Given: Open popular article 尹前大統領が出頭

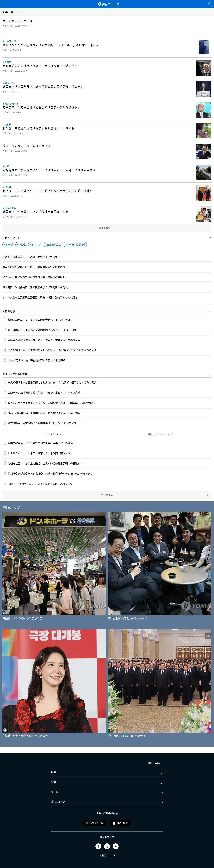Looking at the screenshot, I should point(36,360).
